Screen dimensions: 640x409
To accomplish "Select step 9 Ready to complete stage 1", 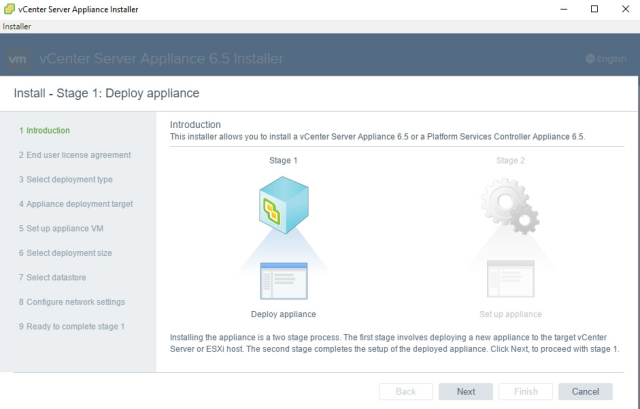I will tap(71, 327).
